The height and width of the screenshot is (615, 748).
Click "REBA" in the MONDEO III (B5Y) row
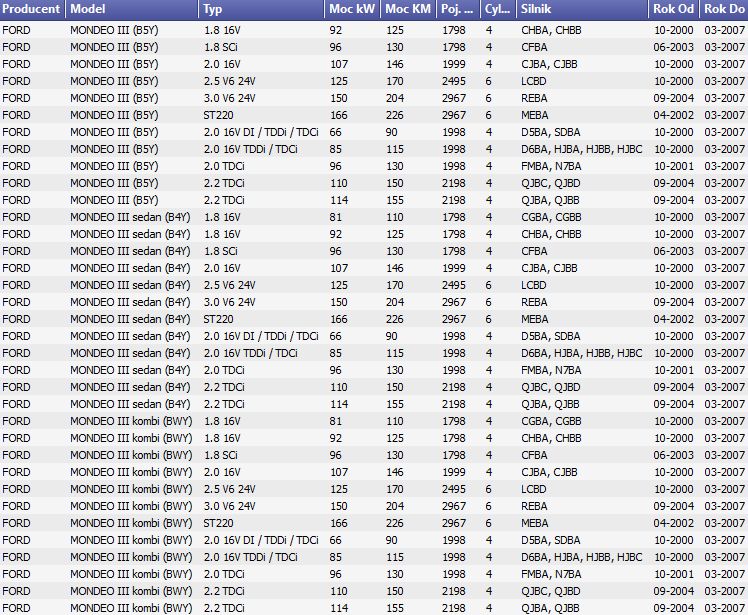(x=534, y=98)
